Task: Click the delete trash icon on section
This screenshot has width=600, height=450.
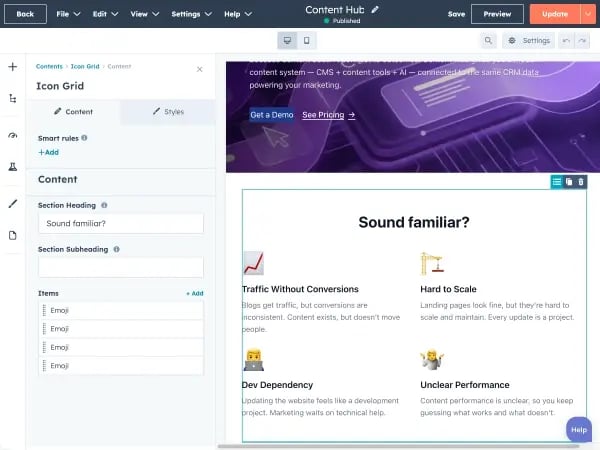Action: (x=581, y=182)
